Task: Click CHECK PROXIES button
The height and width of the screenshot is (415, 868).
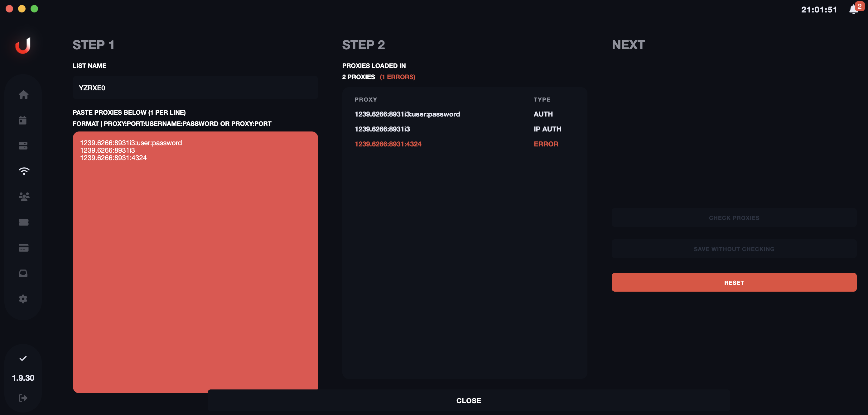Action: click(734, 218)
